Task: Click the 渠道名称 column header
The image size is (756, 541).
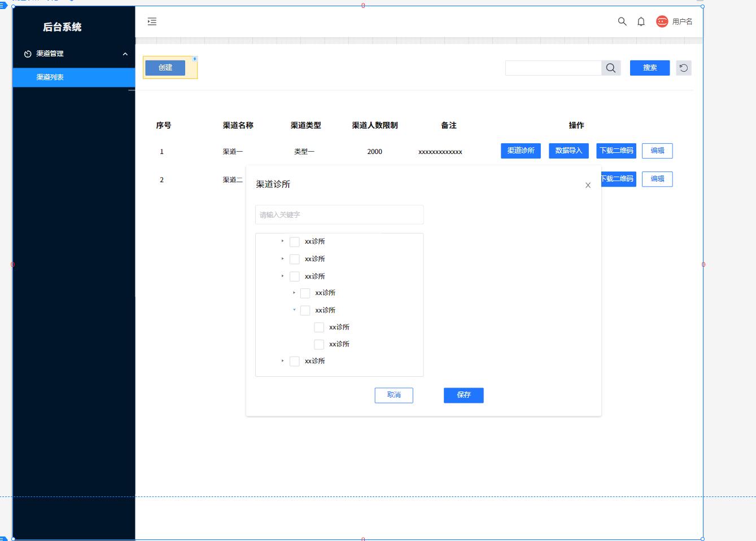Action: pyautogui.click(x=238, y=125)
